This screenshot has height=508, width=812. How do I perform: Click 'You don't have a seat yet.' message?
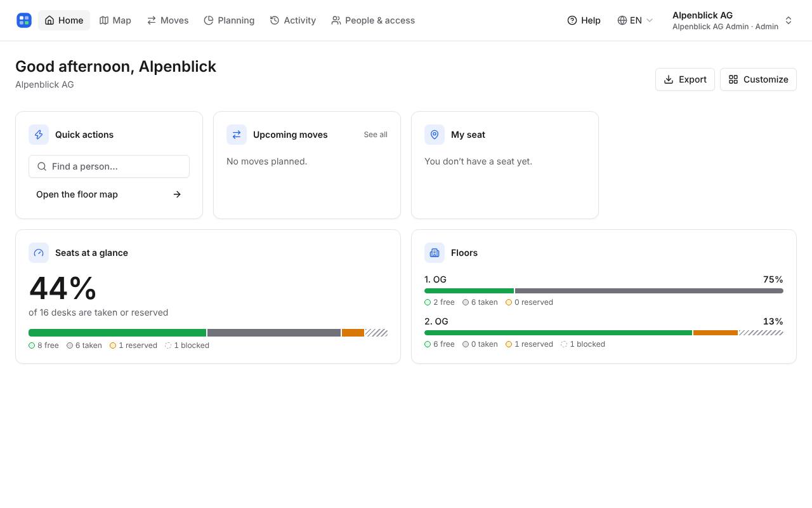pos(478,161)
